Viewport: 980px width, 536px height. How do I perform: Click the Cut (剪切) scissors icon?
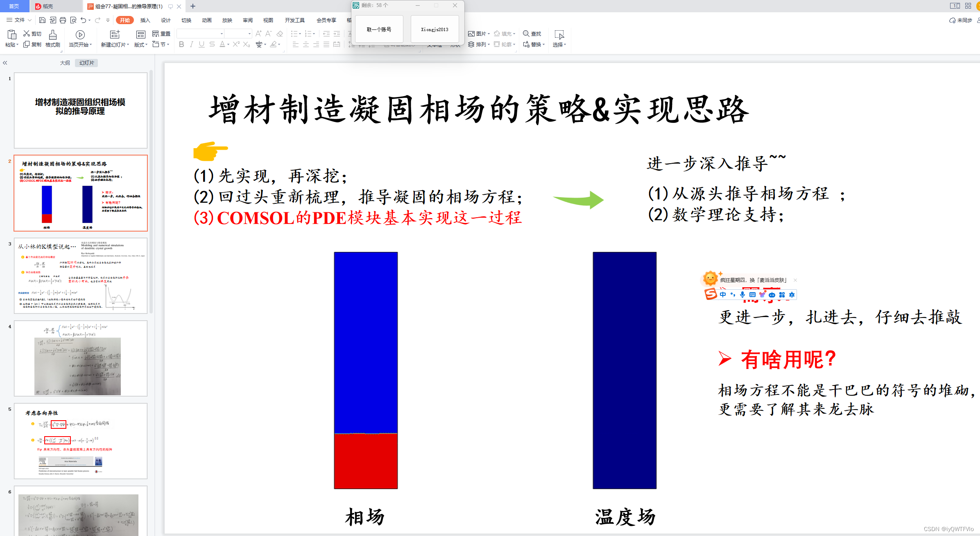27,34
